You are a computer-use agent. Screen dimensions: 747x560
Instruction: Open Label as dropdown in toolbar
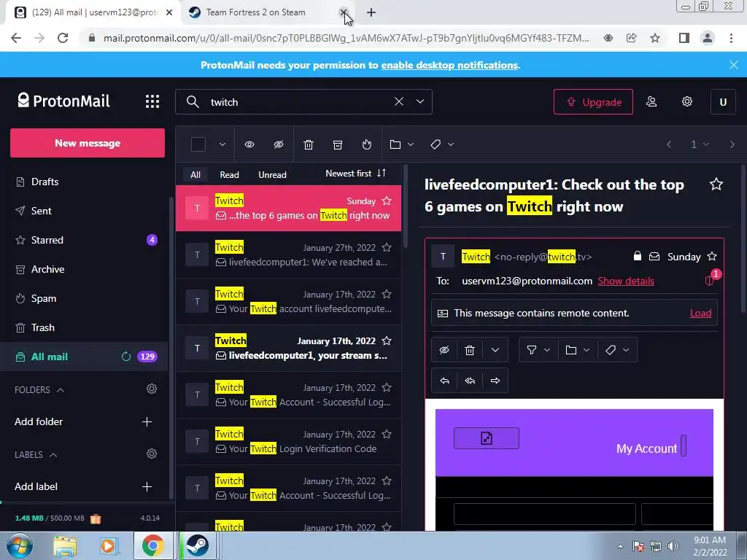tap(441, 144)
